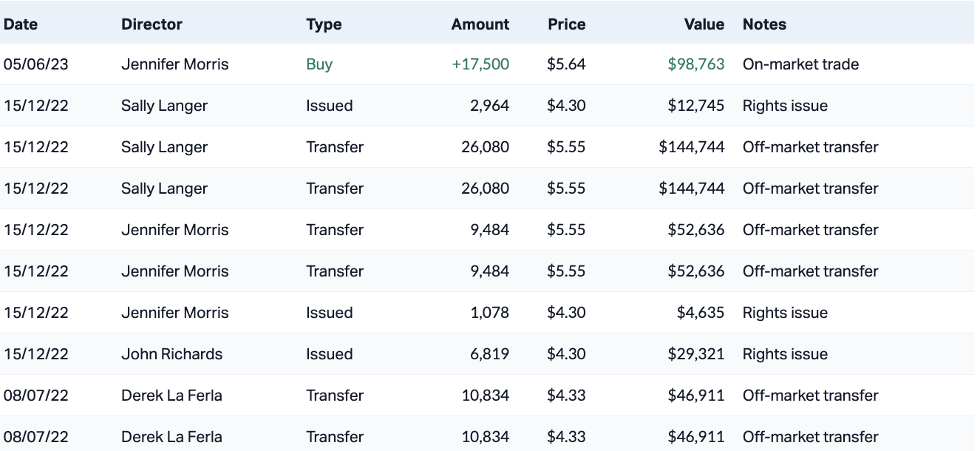This screenshot has width=980, height=451.
Task: Open Jennifer Morris in the Buy row
Action: [175, 64]
